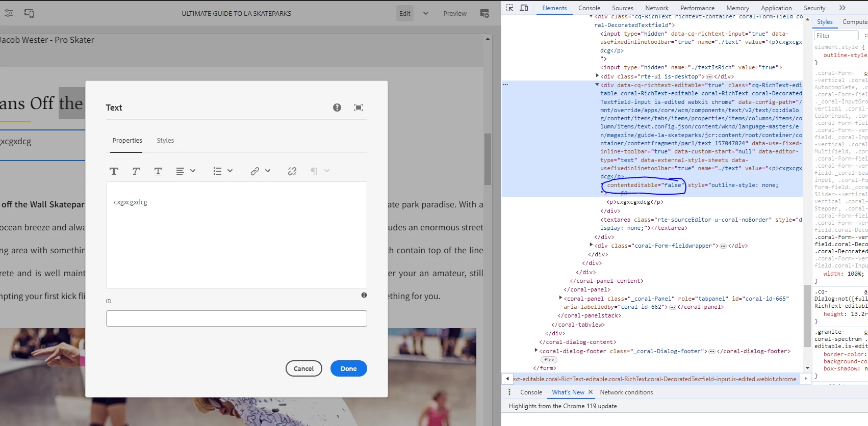The width and height of the screenshot is (868, 426).
Task: Select the drawer Console tab
Action: [x=531, y=392]
